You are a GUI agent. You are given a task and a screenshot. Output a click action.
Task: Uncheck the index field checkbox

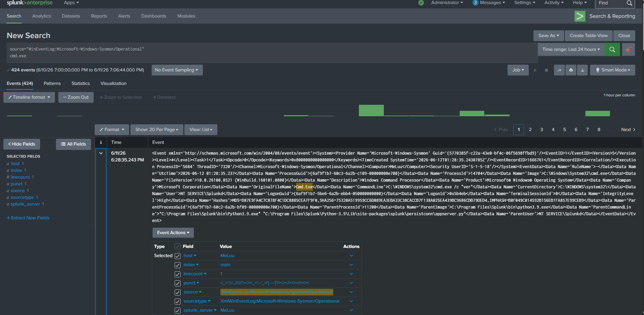click(x=178, y=265)
